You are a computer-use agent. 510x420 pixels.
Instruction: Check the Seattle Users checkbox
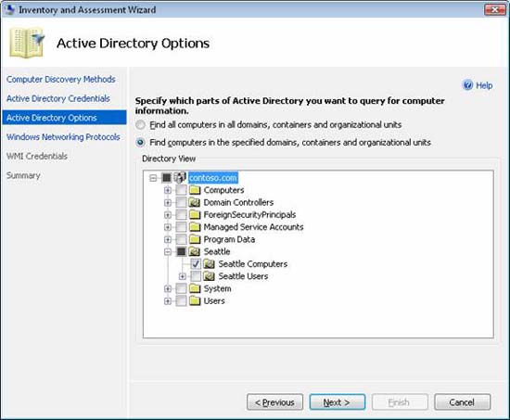pyautogui.click(x=196, y=276)
